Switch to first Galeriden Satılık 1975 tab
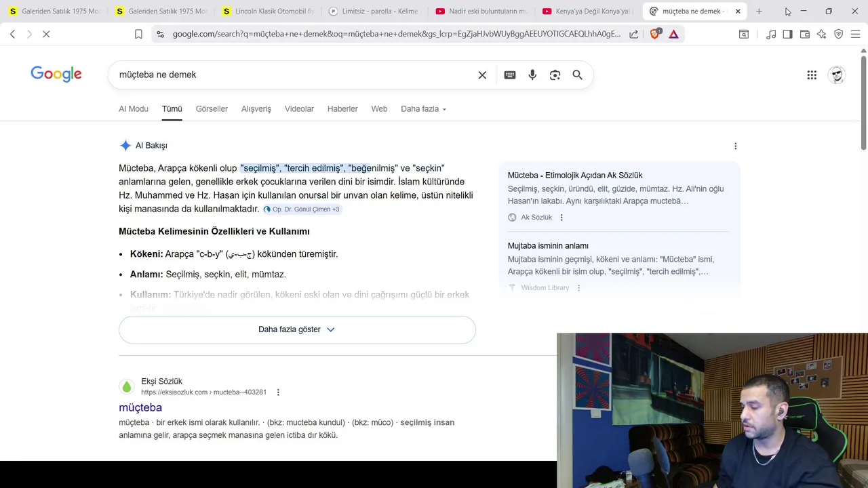 pyautogui.click(x=54, y=12)
